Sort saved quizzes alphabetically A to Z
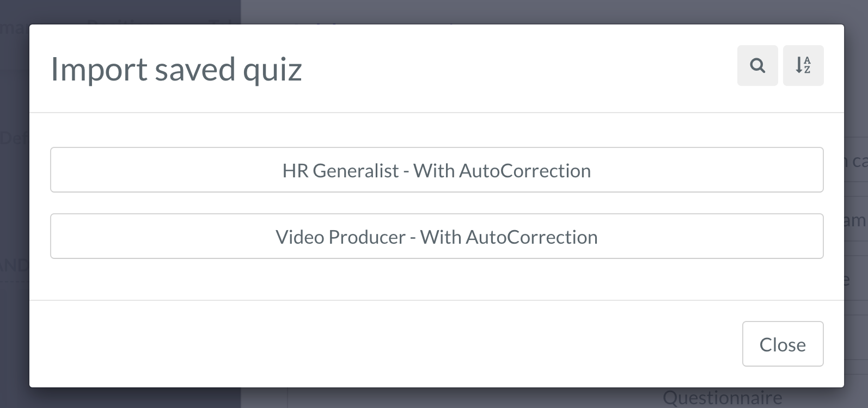Image resolution: width=868 pixels, height=408 pixels. [x=803, y=66]
